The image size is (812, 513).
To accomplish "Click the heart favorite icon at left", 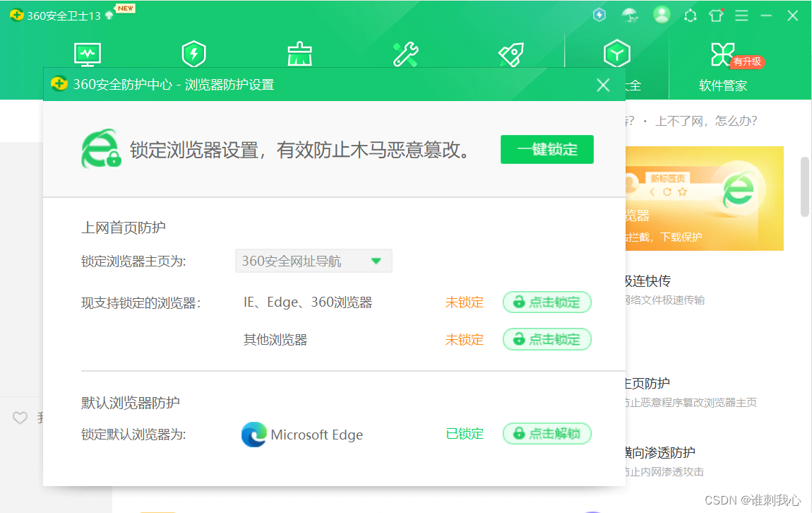I will 20,418.
